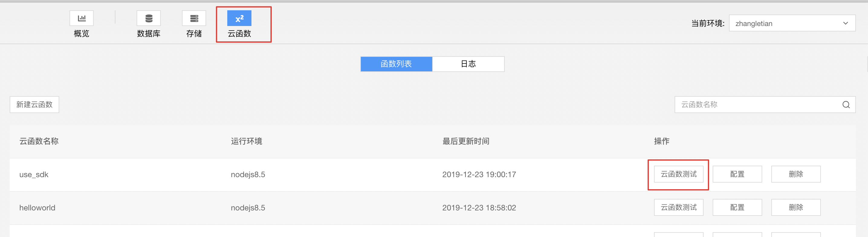
Task: Click the 概览 label text
Action: [x=82, y=34]
